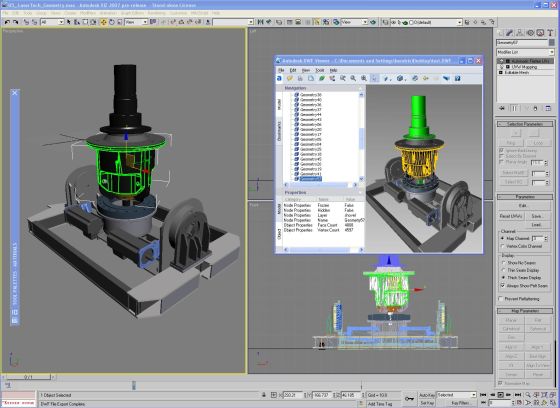Open the named selection sets dropdown

(233, 22)
